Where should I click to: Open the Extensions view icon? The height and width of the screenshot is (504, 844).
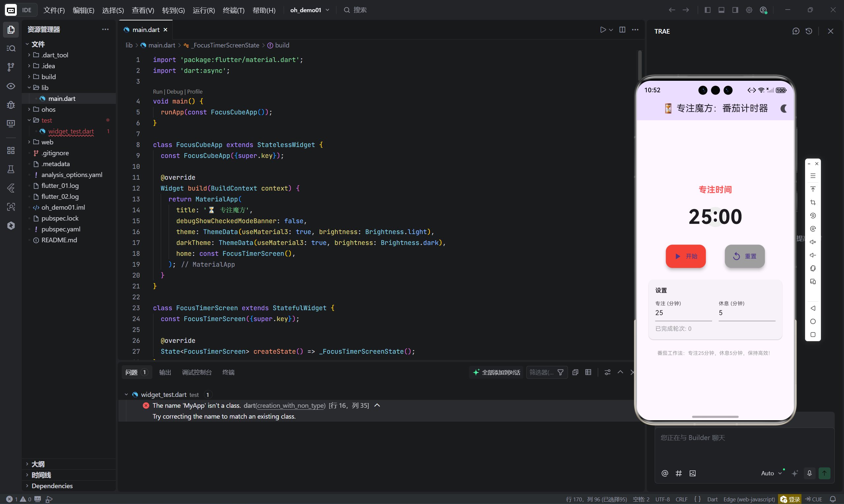point(11,150)
